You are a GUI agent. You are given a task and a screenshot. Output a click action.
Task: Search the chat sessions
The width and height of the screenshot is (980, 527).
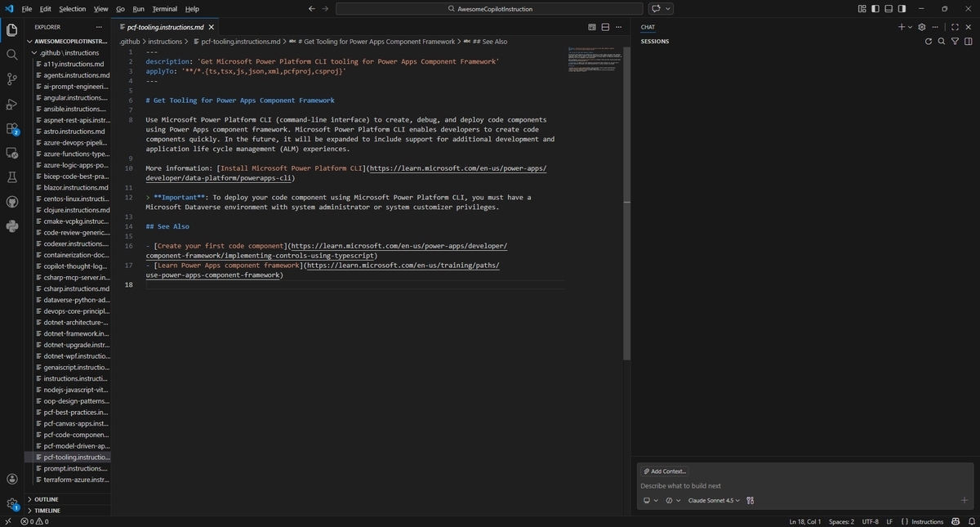pos(942,41)
